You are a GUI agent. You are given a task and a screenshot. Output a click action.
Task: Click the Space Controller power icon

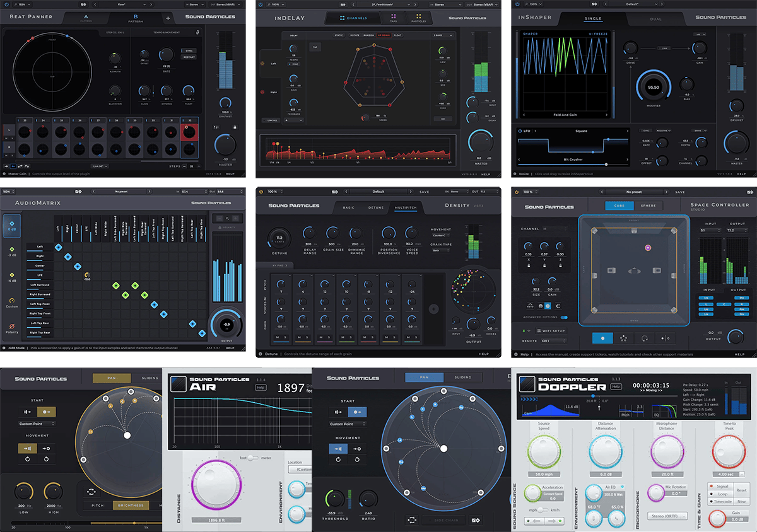517,192
